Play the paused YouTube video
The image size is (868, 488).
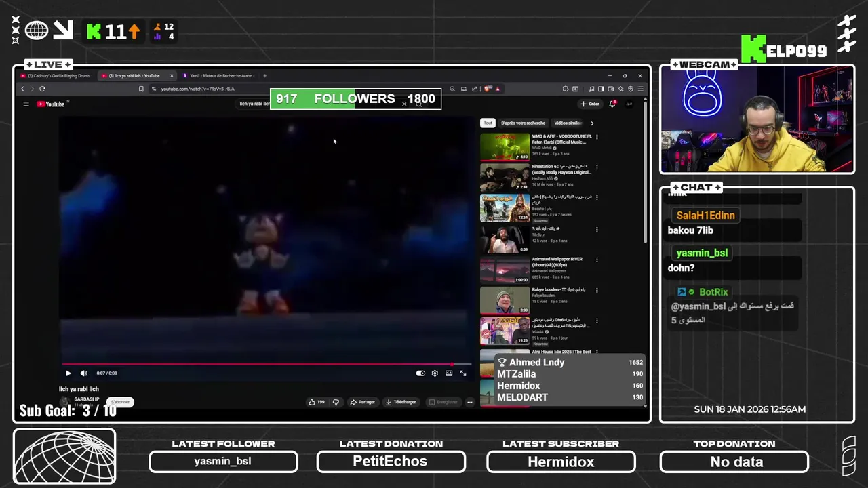coord(68,373)
